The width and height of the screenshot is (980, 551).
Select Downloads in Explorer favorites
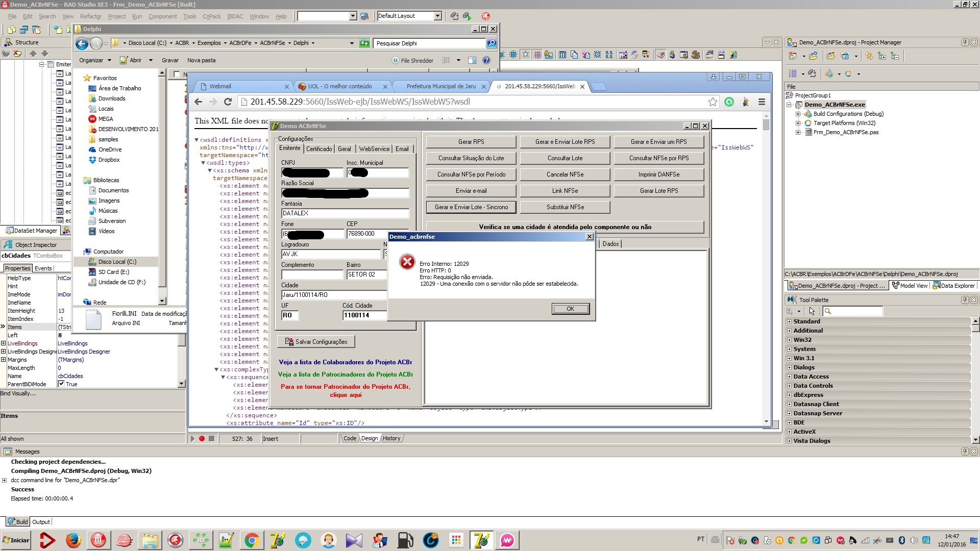[x=112, y=98]
